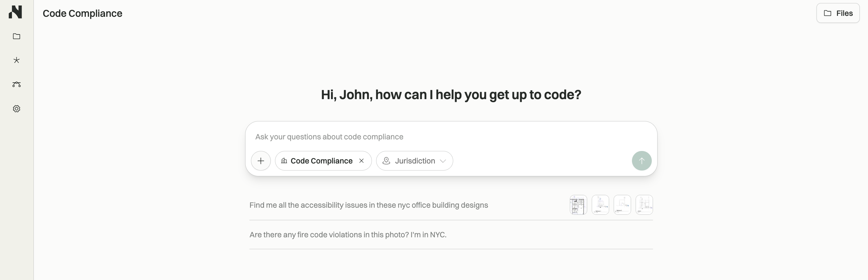868x280 pixels.
Task: Click the plus icon to attach content
Action: 261,161
